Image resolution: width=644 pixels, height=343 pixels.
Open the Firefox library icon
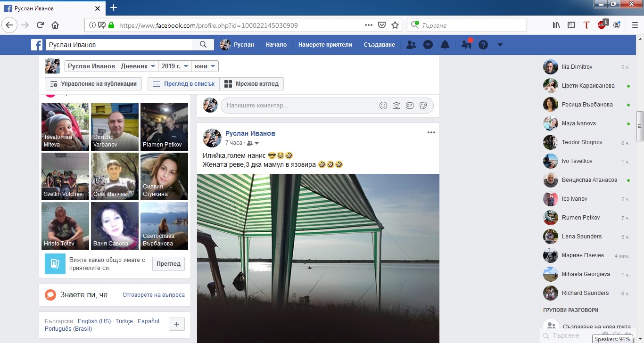tap(556, 25)
